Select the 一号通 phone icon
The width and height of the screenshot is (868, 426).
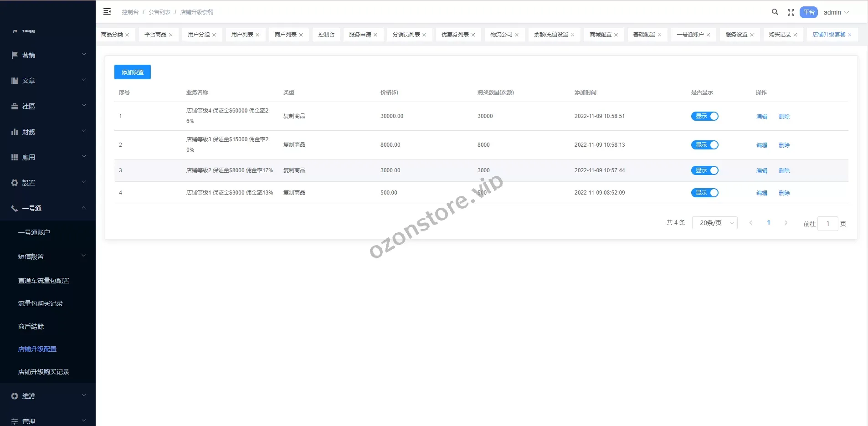15,208
